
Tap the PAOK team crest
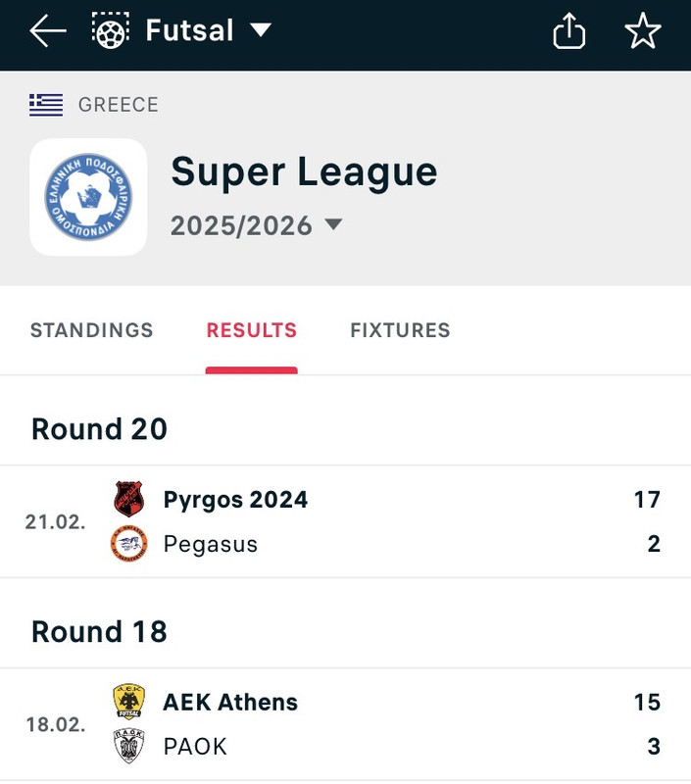tap(129, 746)
